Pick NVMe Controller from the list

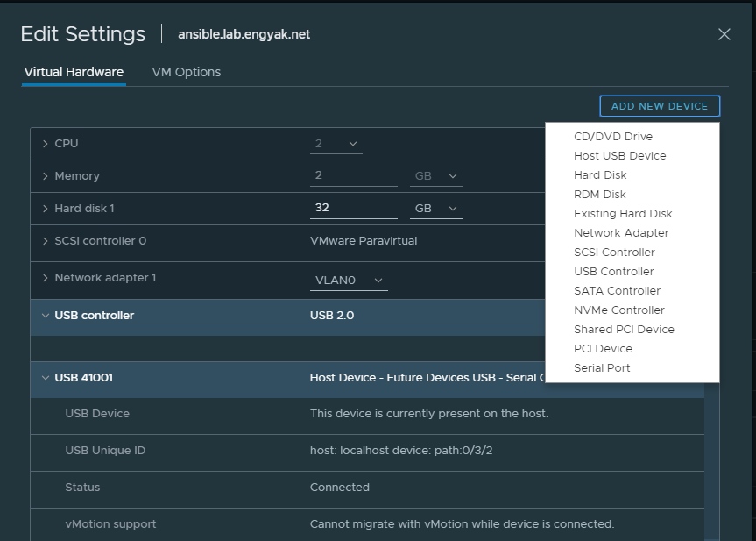[x=618, y=310]
